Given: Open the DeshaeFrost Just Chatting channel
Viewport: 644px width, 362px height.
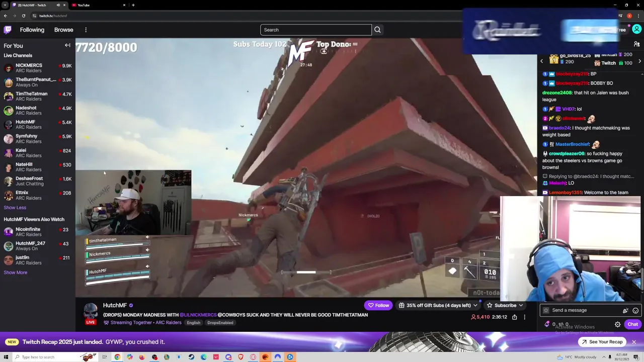Looking at the screenshot, I should click(x=38, y=181).
